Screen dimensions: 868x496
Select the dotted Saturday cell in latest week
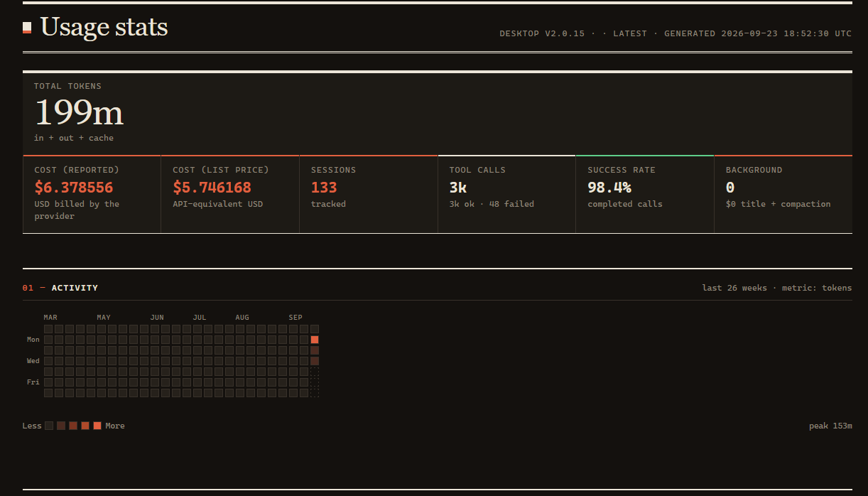point(315,393)
